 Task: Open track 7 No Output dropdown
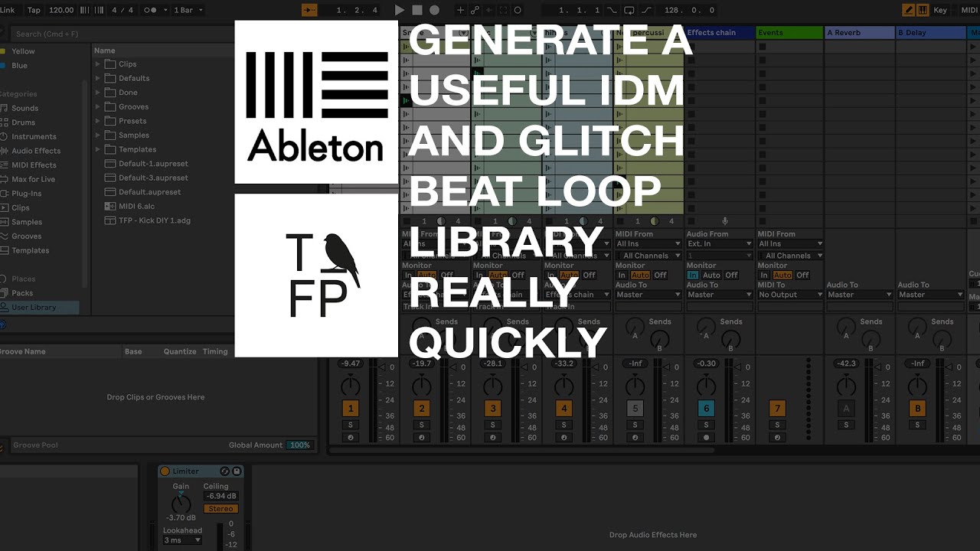pos(790,295)
